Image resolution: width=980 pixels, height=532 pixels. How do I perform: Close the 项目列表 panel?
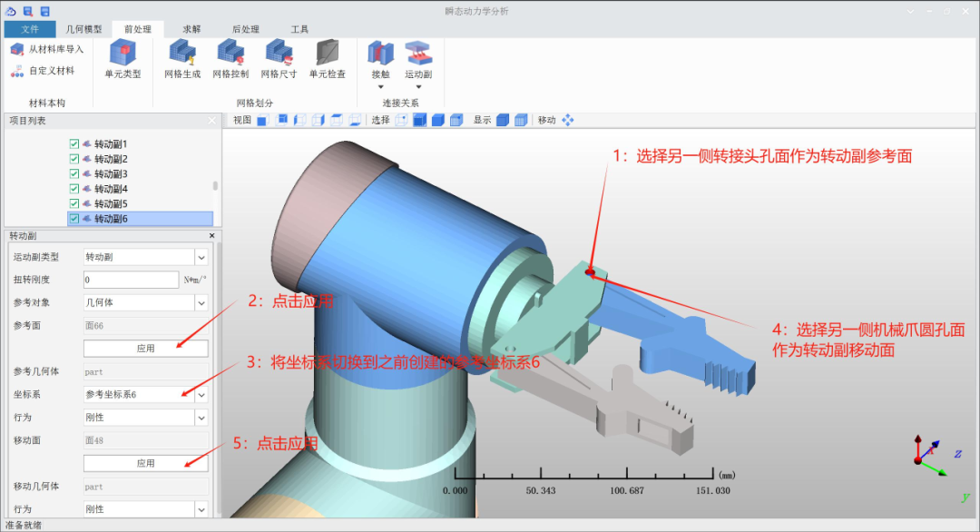click(211, 121)
